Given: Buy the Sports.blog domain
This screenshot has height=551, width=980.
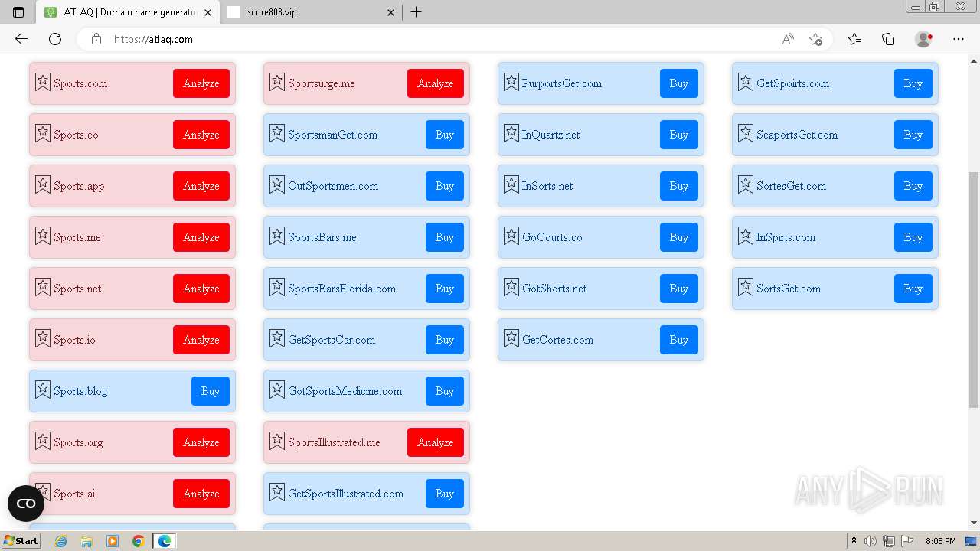Looking at the screenshot, I should pos(211,391).
